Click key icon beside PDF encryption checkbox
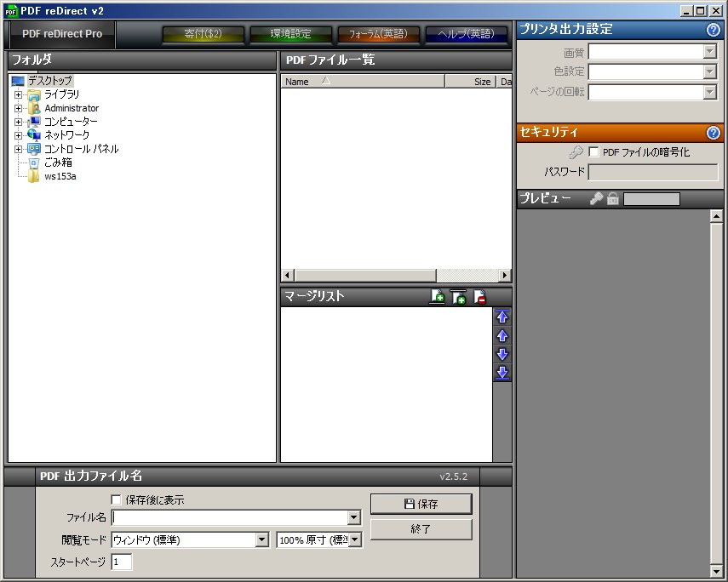The width and height of the screenshot is (728, 582). click(x=576, y=151)
